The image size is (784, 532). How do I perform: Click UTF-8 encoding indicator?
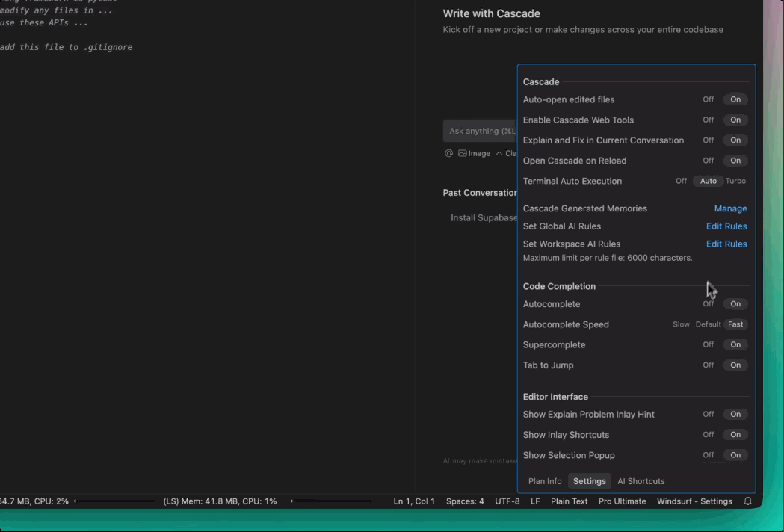coord(507,501)
